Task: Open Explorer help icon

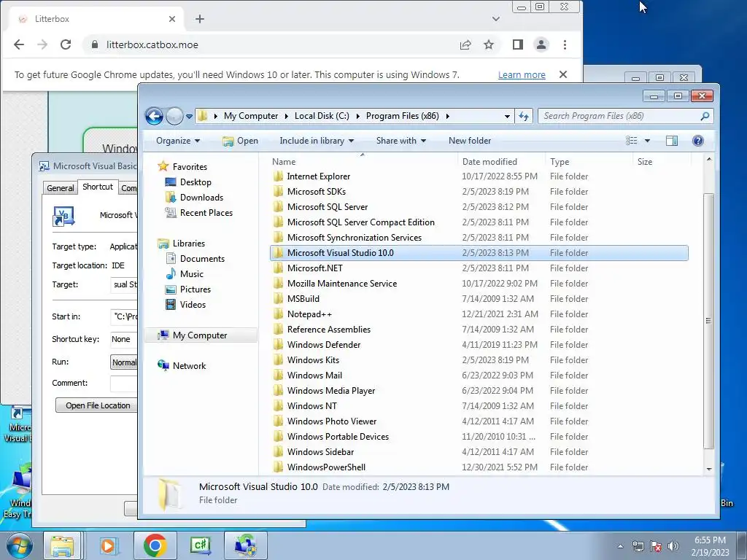Action: tap(697, 141)
